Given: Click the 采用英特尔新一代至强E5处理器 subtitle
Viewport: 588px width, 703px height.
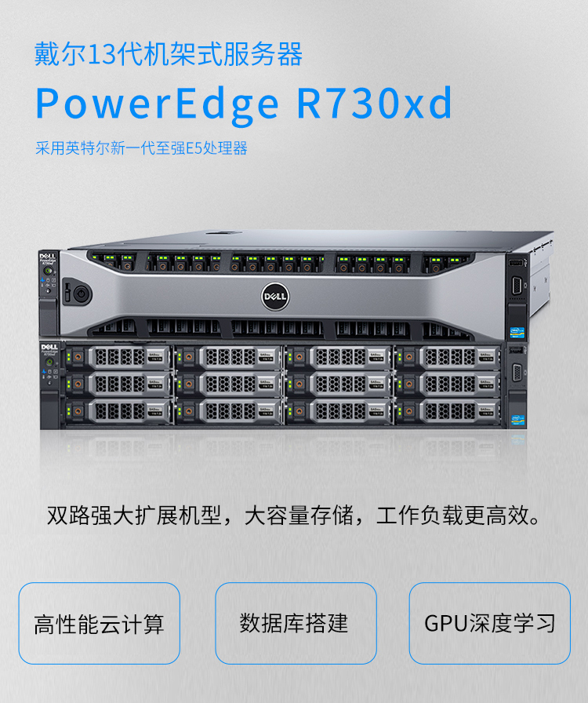Looking at the screenshot, I should [x=142, y=148].
